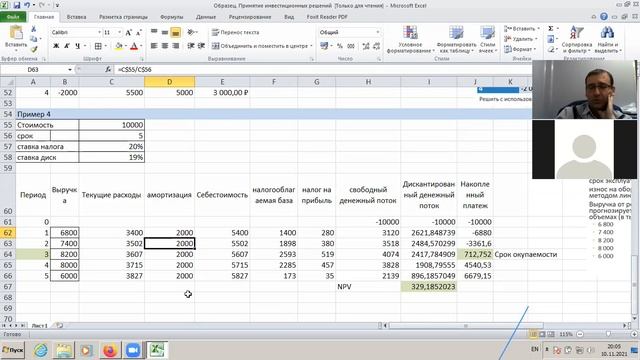Toggle Underline Ч formatting
Image resolution: width=640 pixels, height=360 pixels.
point(78,46)
